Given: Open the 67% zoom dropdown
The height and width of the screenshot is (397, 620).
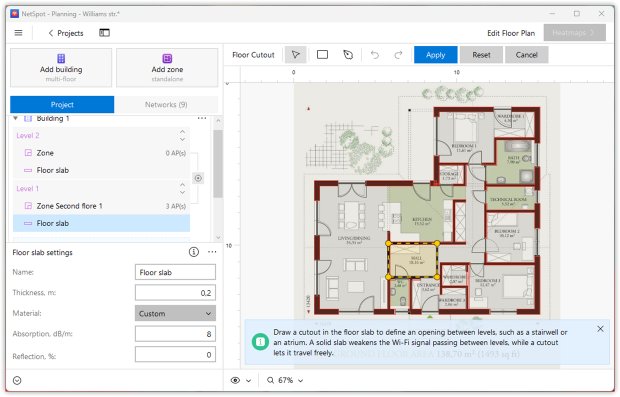Looking at the screenshot, I should (x=291, y=380).
